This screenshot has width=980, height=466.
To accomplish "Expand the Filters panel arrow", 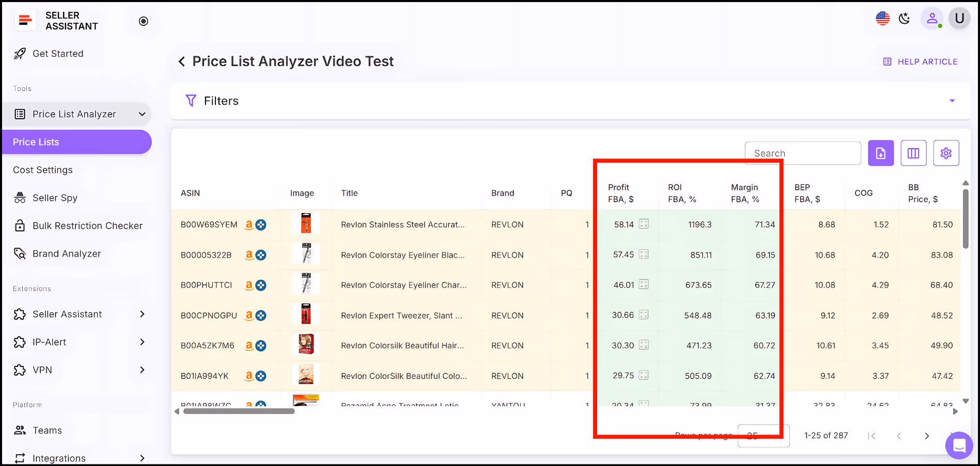I will coord(952,101).
